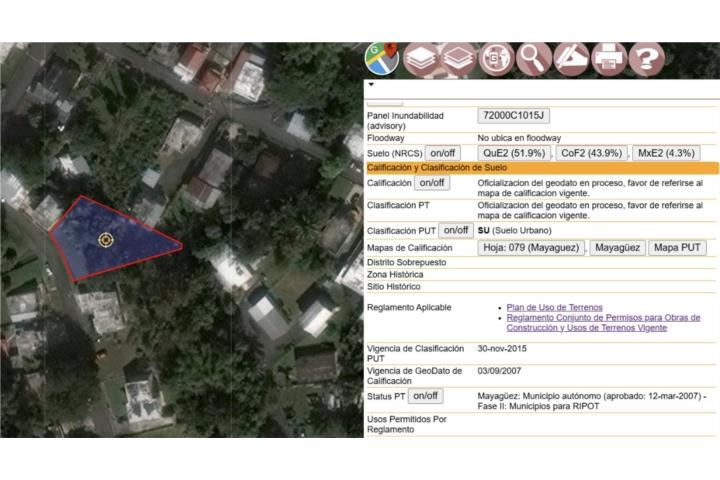Viewport: 720px width, 480px height.
Task: Click the first stacked layers icon
Action: pyautogui.click(x=423, y=59)
